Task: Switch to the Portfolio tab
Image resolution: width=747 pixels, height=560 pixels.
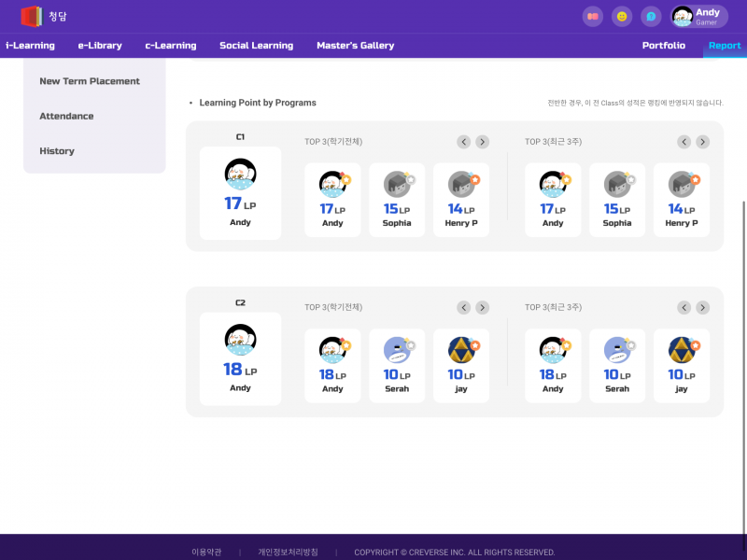Action: pos(663,46)
